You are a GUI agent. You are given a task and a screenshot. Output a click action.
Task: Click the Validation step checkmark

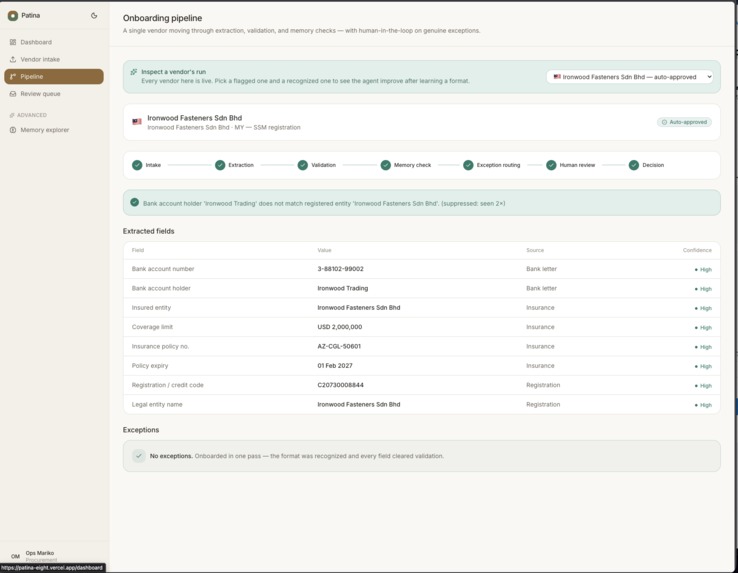[303, 165]
